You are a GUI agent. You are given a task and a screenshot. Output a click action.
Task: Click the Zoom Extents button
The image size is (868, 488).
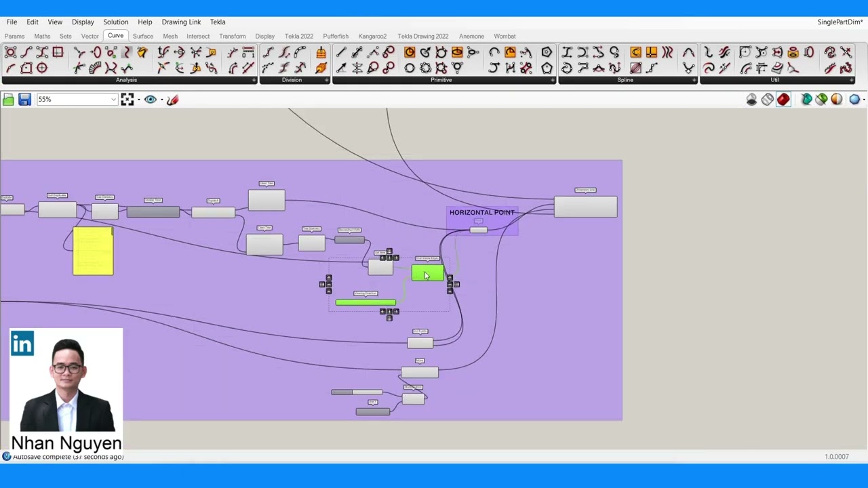pyautogui.click(x=127, y=100)
